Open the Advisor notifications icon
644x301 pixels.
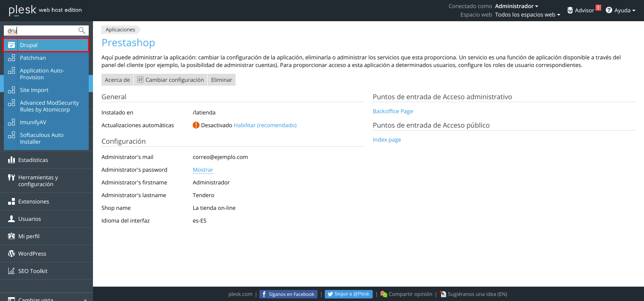[570, 10]
